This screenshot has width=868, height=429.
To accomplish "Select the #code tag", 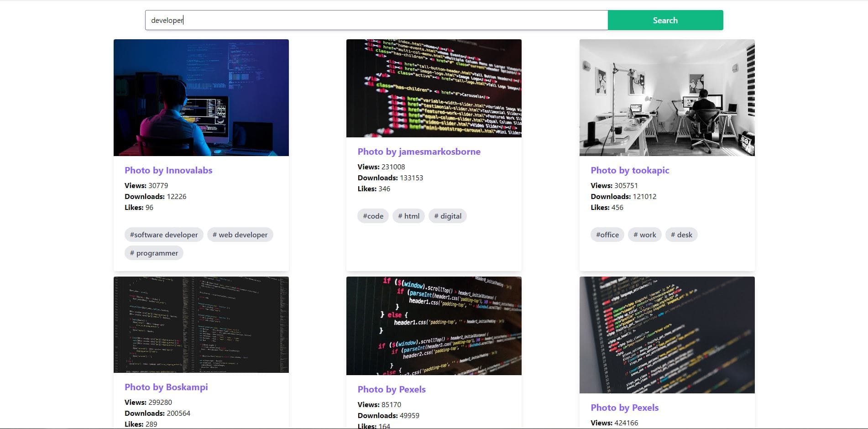I will [373, 216].
